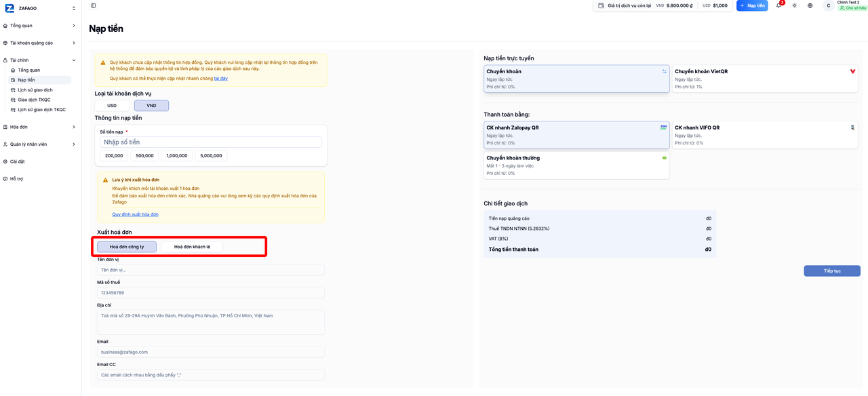This screenshot has width=868, height=396.
Task: Click the wallet icon beside Giá trị dịch vụ
Action: click(x=601, y=5)
